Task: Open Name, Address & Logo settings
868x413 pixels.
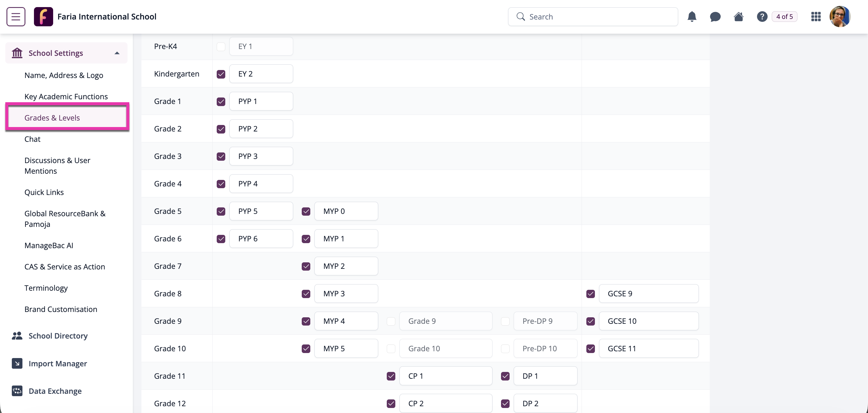Action: tap(64, 75)
